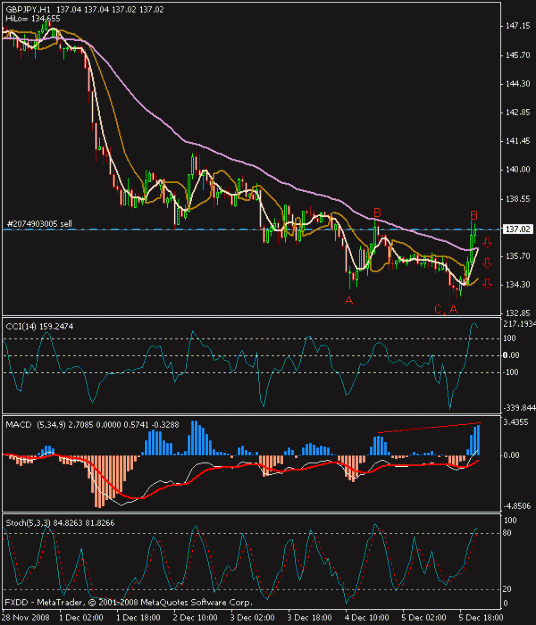Screen dimensions: 536x625
Task: Click the 140.00 price axis value
Action: click(518, 170)
